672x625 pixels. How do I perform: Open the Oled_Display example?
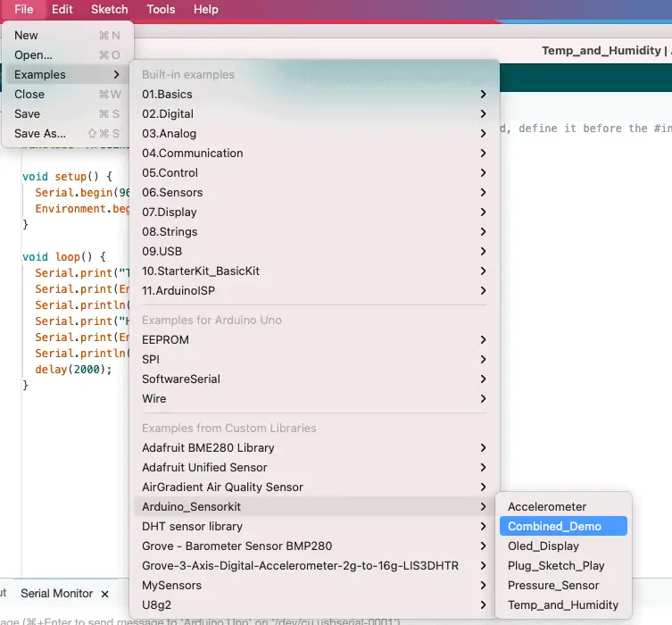543,546
